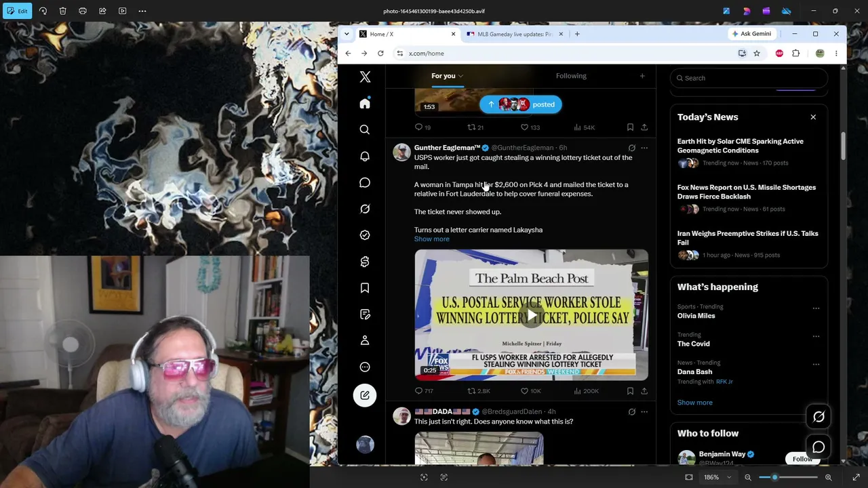Click the scan text icon in Photos

444,477
